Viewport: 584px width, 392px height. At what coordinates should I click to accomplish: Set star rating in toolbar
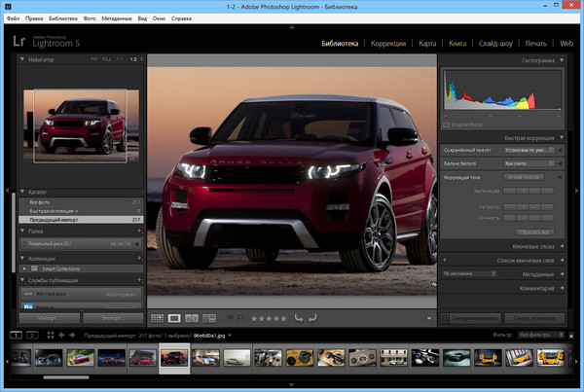(x=268, y=318)
